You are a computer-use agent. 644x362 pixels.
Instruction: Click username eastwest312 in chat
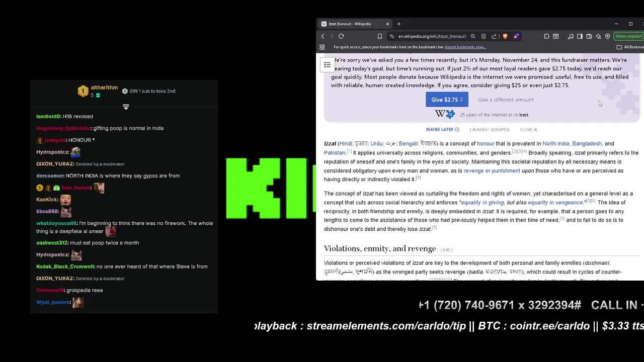52,243
